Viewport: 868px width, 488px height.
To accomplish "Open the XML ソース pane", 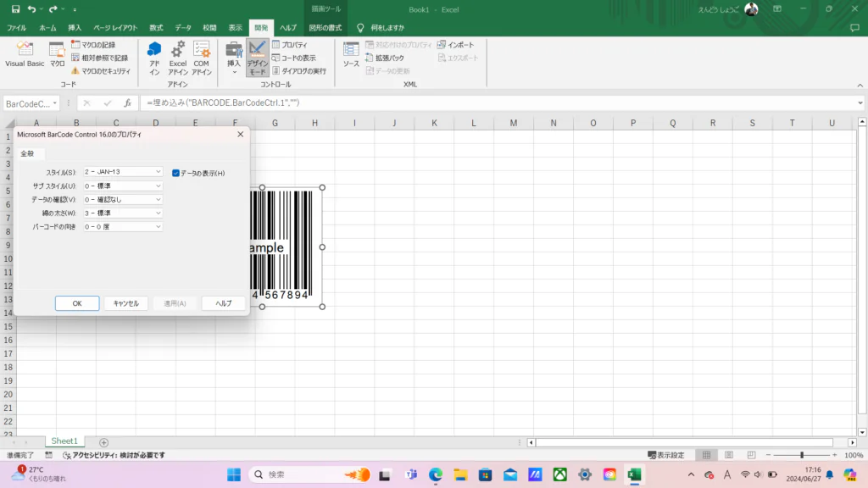I will [x=351, y=55].
